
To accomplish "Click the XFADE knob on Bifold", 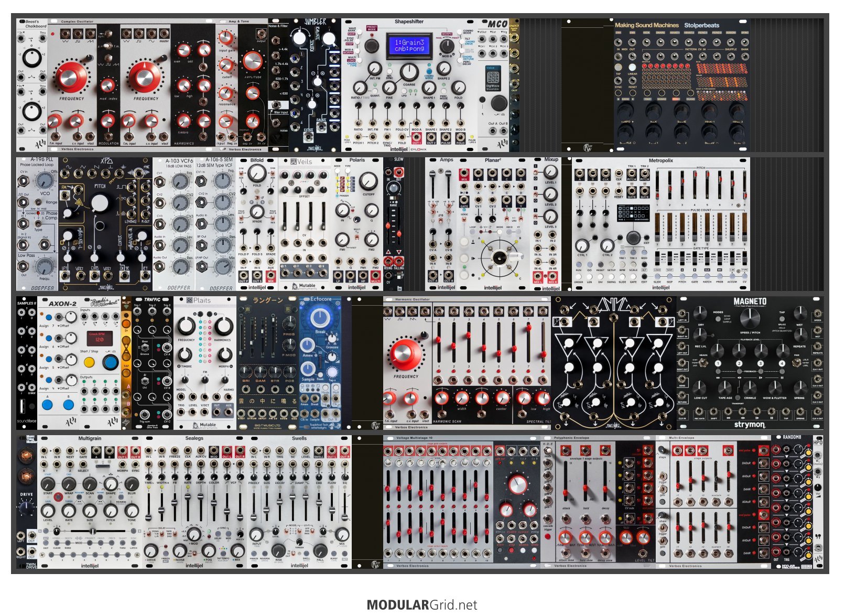I will click(x=257, y=212).
